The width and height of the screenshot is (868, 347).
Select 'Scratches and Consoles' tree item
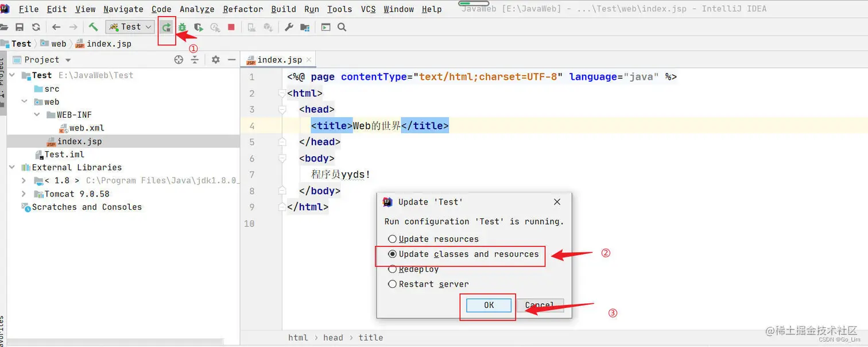click(87, 207)
